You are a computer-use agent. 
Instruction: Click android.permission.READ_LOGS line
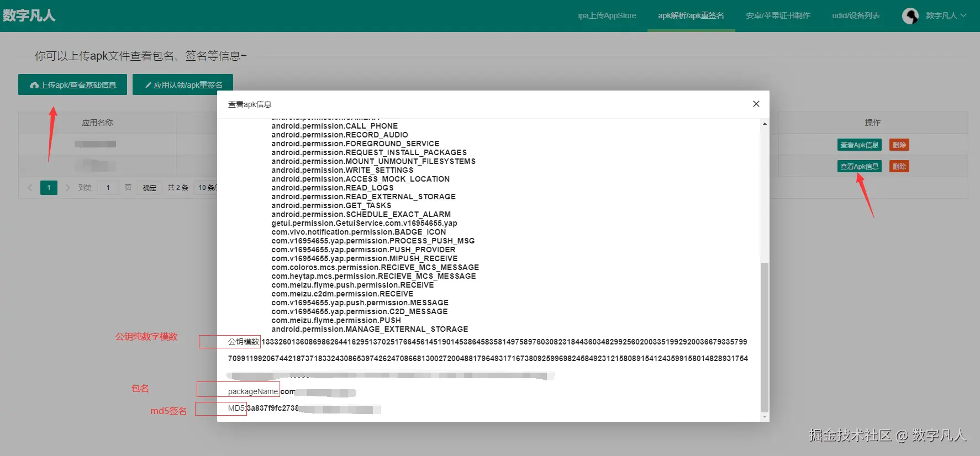(332, 188)
